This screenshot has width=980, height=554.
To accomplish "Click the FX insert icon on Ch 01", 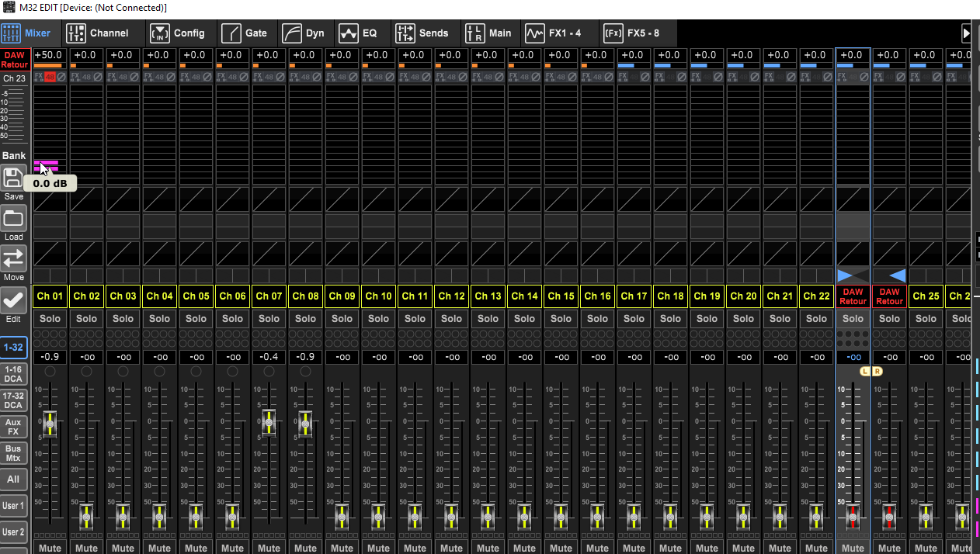I will (38, 77).
